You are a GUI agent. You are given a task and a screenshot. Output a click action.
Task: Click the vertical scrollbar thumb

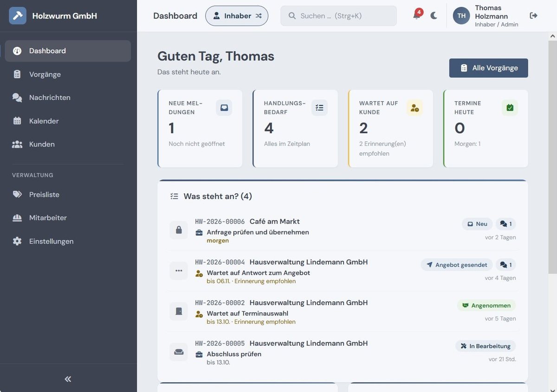click(552, 157)
